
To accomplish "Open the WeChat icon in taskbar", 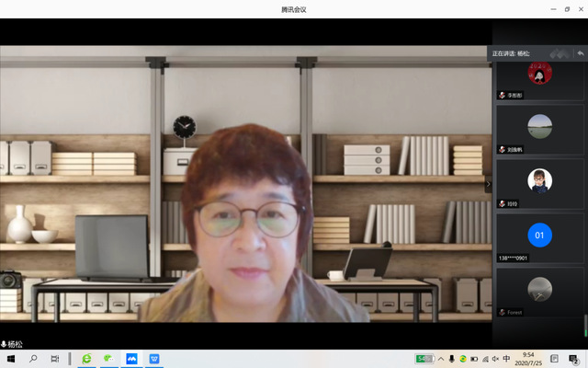I will (108, 359).
